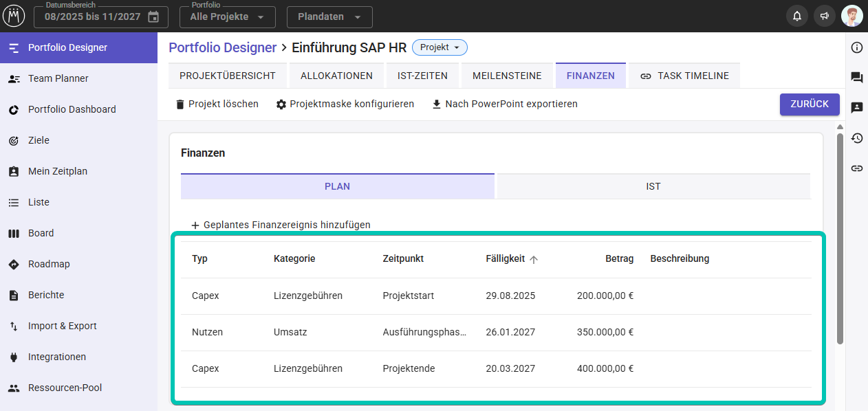Click Projekt löschen with trash icon
868x411 pixels.
click(217, 104)
